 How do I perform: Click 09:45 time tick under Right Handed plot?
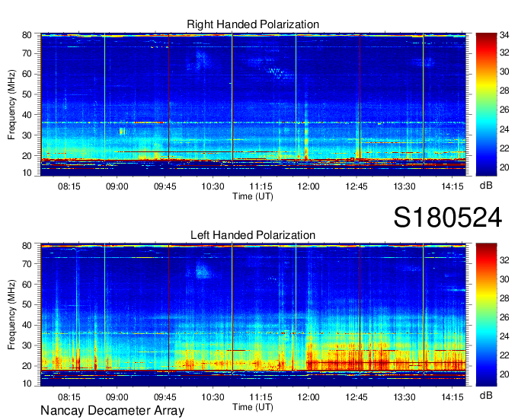[165, 186]
